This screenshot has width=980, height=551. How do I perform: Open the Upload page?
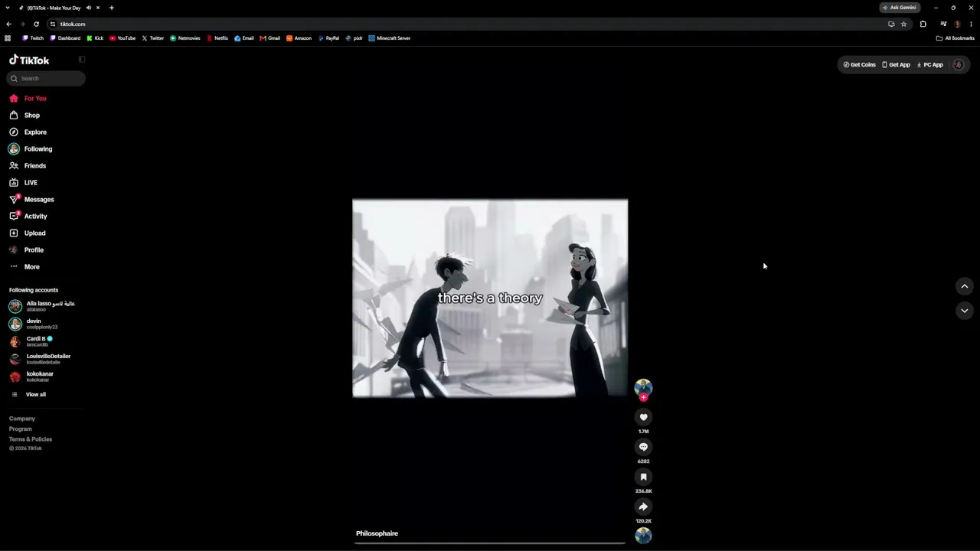point(28,233)
